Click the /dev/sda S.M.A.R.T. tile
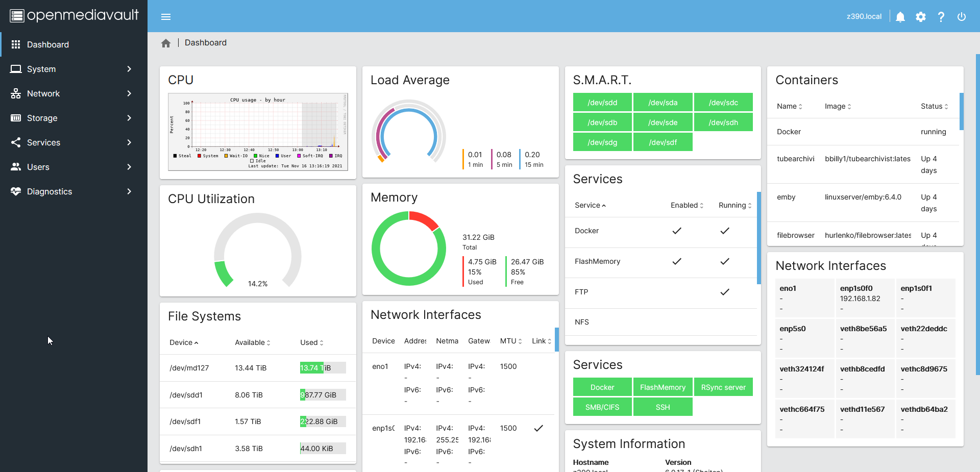 [x=663, y=103]
